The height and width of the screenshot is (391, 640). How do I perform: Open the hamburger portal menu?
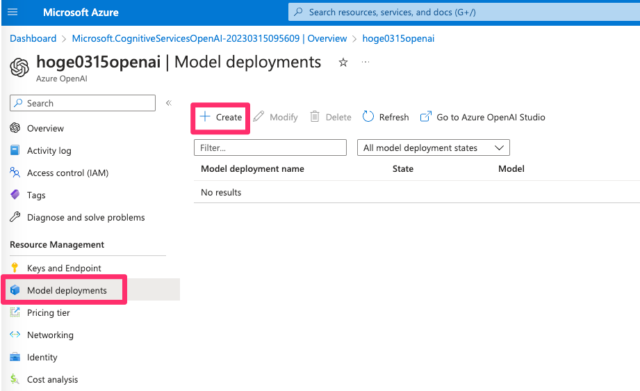point(13,12)
